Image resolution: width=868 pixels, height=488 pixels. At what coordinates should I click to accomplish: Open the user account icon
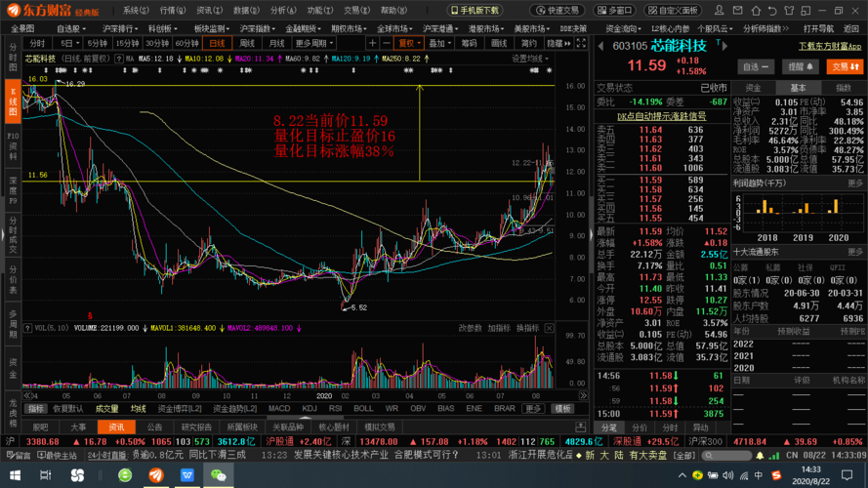(719, 10)
